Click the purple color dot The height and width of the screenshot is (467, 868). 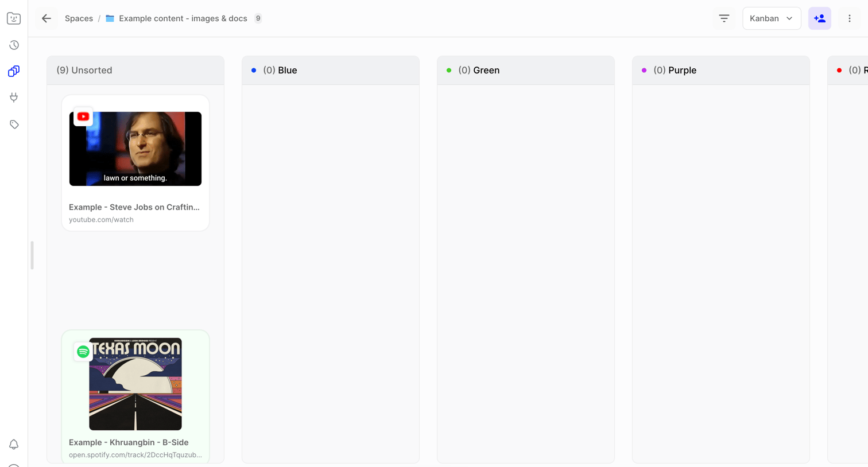click(644, 70)
